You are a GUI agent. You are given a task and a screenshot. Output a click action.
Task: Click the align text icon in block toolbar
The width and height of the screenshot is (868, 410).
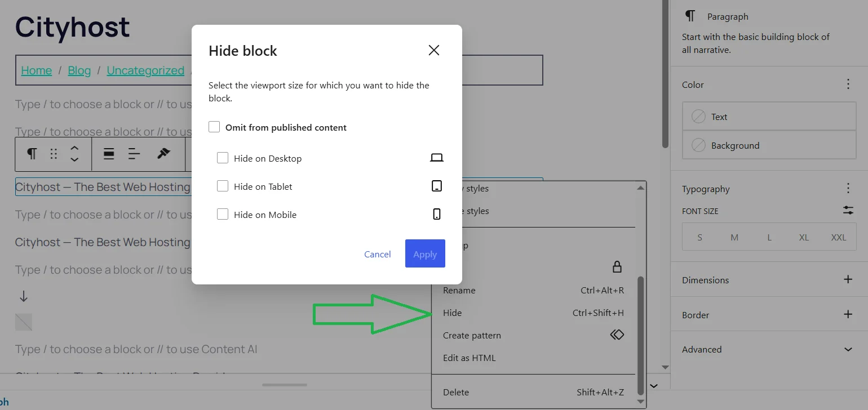[134, 154]
